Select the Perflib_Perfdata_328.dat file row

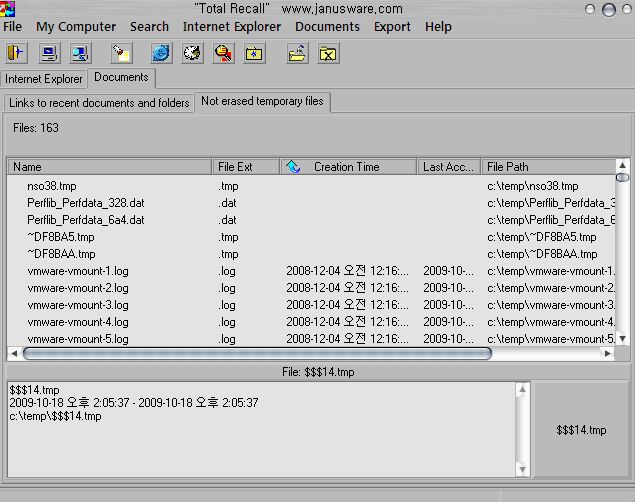pyautogui.click(x=311, y=203)
